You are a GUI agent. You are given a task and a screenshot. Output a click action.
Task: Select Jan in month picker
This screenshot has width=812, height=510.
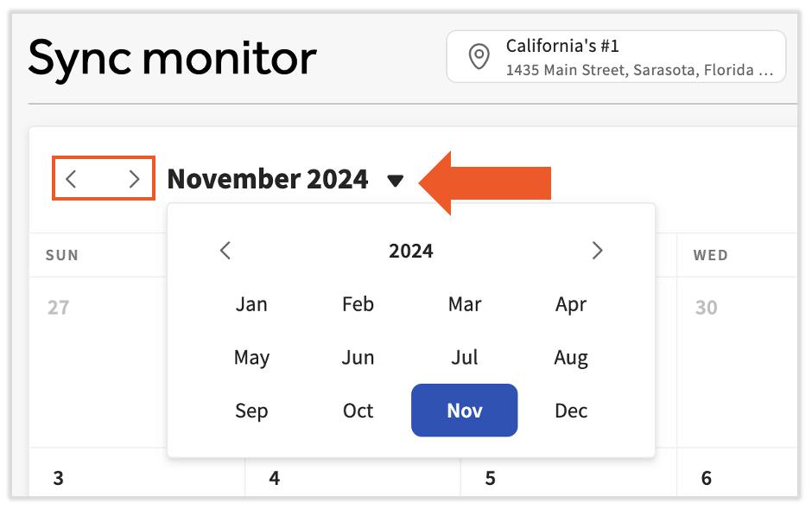point(251,304)
